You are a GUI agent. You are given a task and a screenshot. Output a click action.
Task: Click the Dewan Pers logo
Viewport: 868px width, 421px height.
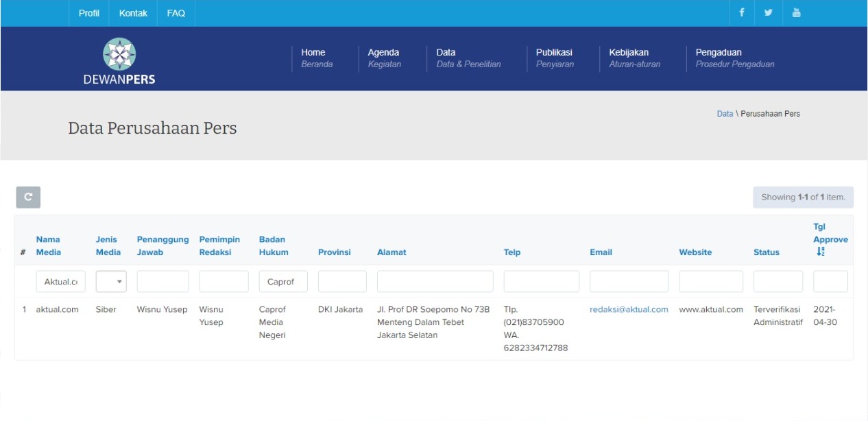[x=119, y=62]
